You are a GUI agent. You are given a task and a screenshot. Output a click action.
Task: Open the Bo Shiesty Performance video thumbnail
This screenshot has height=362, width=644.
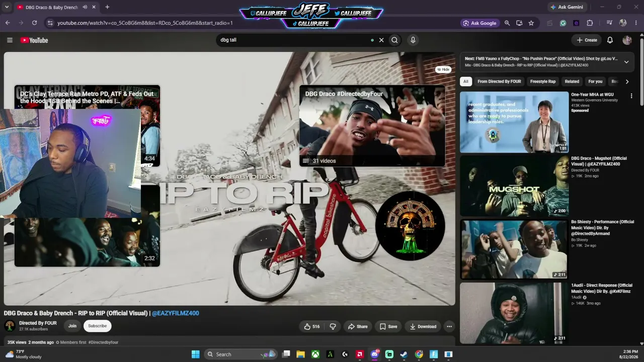click(514, 249)
